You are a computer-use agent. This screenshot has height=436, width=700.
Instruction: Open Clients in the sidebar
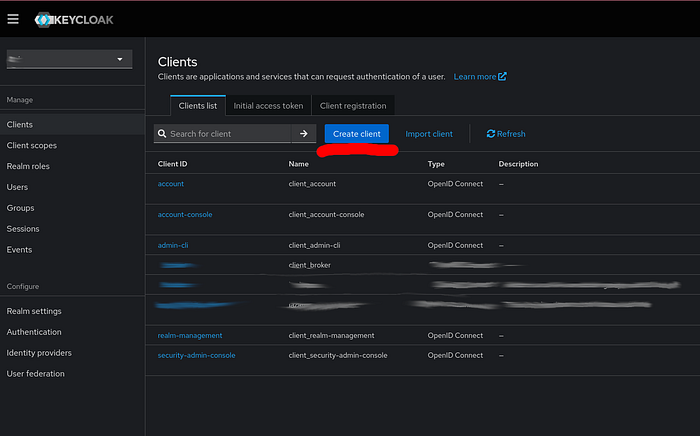point(72,125)
